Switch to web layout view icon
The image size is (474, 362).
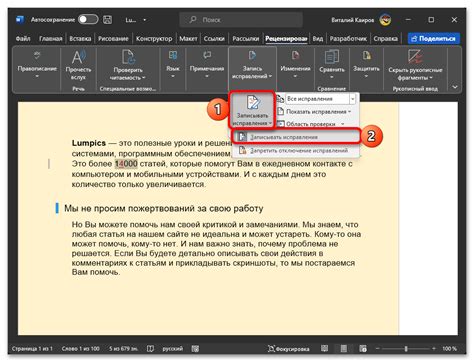coord(363,349)
